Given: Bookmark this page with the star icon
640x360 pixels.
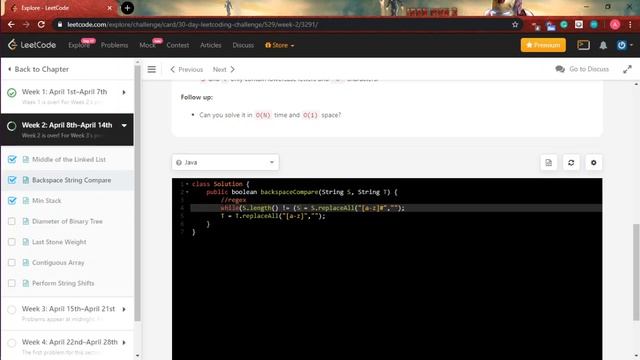Looking at the screenshot, I should click(515, 24).
